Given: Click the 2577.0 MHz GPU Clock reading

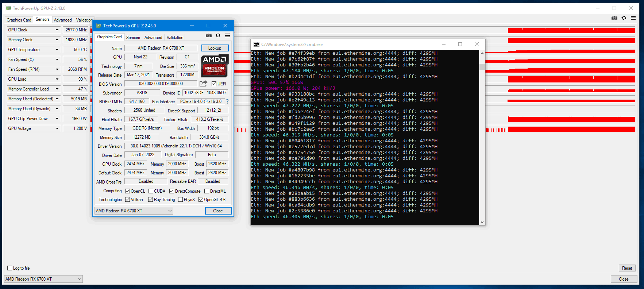Looking at the screenshot, I should coord(76,30).
